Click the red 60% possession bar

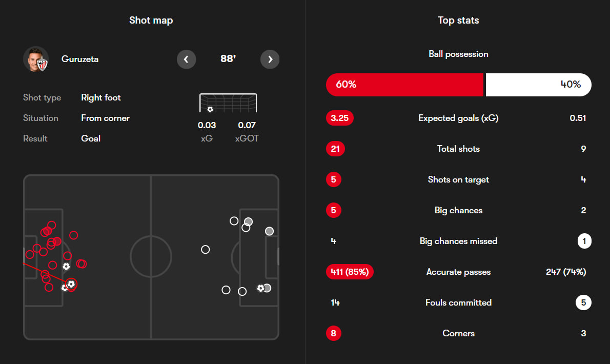coord(404,85)
